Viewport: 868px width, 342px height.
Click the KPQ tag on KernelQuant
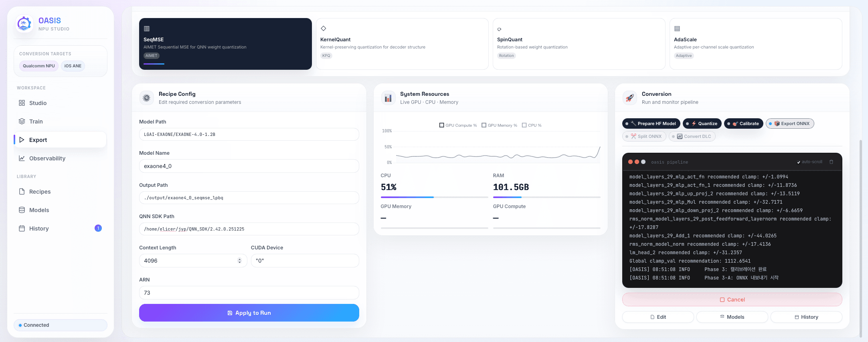326,56
